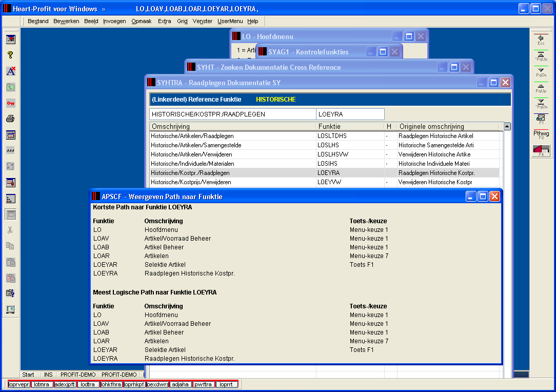
Task: Click the adexjpft shortcut button
Action: [x=65, y=384]
